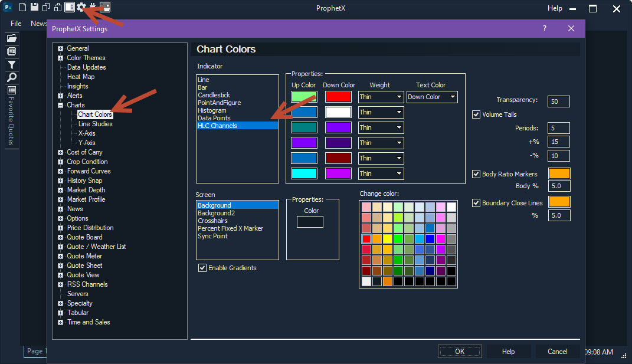Click the cyan Up Color swatch in the last row
632x364 pixels.
(304, 173)
